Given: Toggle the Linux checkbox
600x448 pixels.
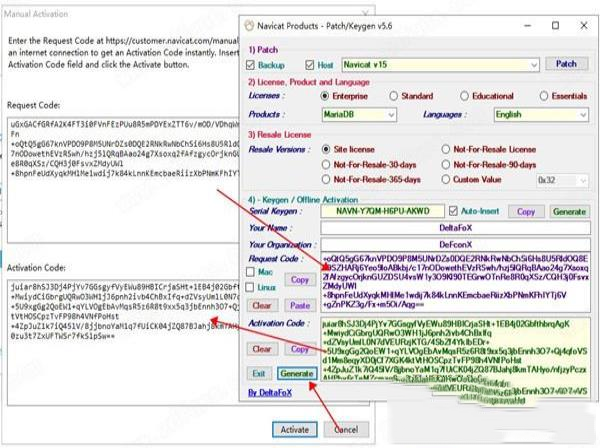Looking at the screenshot, I should point(250,287).
